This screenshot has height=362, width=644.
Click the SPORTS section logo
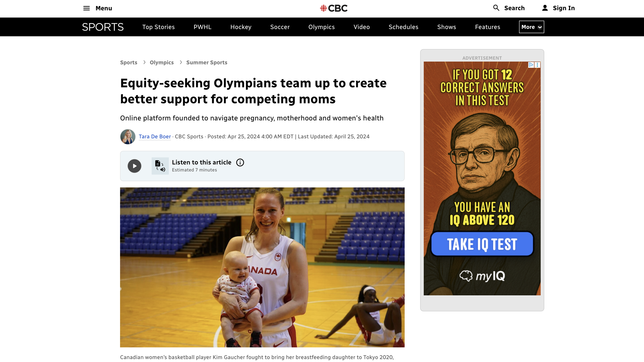[x=103, y=27]
